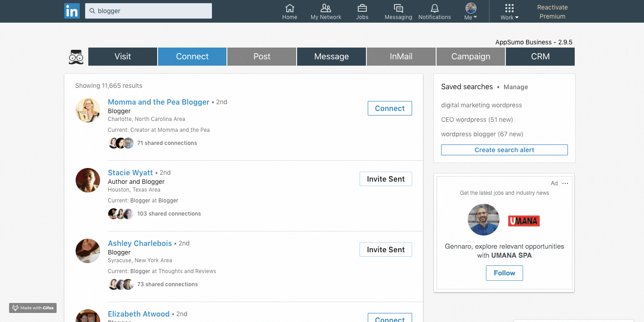Open saved search wordpress blogger
644x322 pixels.
[x=482, y=134]
